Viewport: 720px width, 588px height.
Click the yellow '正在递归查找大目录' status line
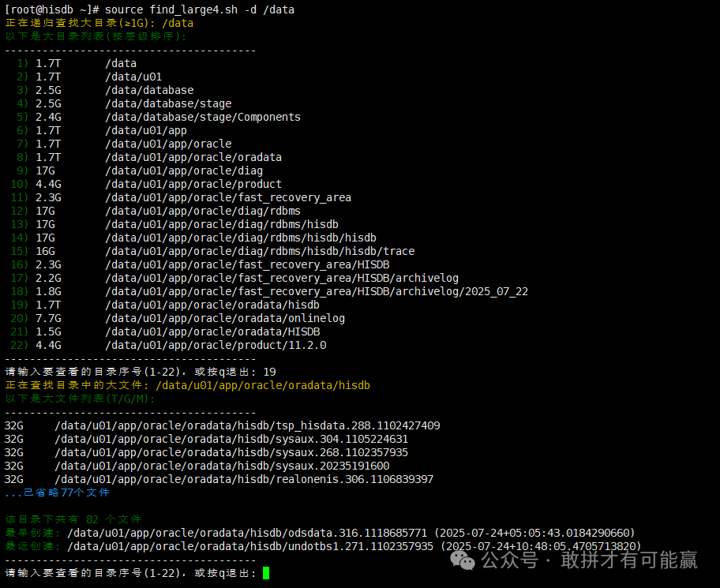[99, 23]
